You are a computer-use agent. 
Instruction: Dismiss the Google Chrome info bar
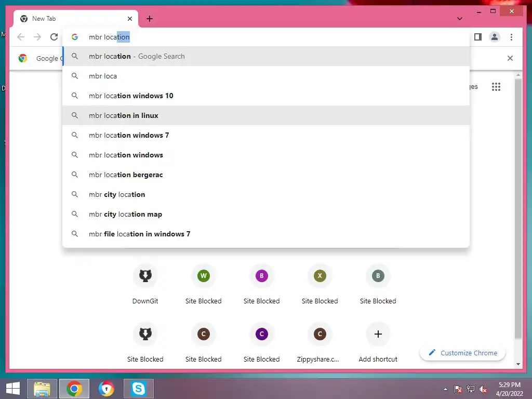(510, 58)
